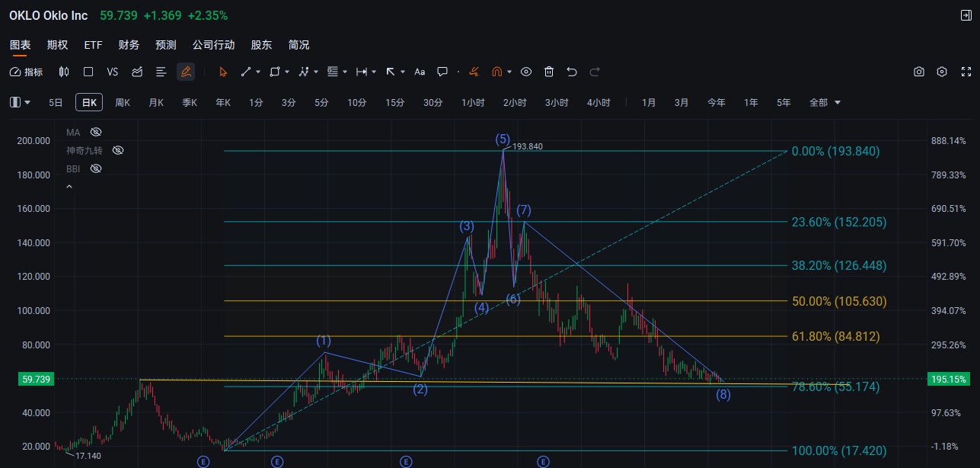Collapse the indicator list chevron
This screenshot has width=980, height=468.
pyautogui.click(x=69, y=186)
